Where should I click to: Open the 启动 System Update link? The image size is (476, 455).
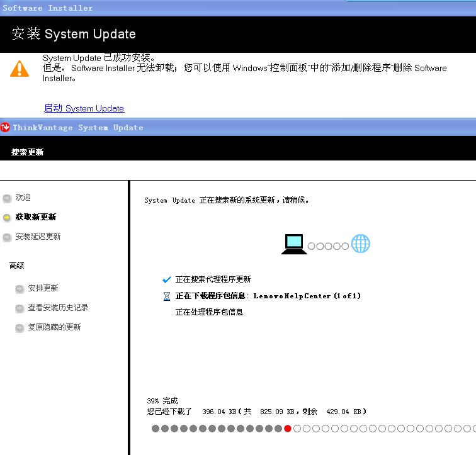pyautogui.click(x=84, y=108)
